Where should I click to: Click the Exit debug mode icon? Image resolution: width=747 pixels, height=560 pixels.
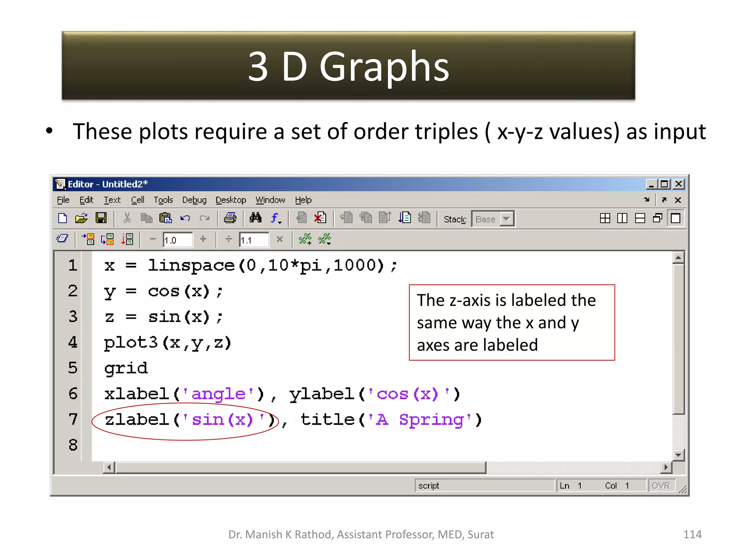pos(424,218)
